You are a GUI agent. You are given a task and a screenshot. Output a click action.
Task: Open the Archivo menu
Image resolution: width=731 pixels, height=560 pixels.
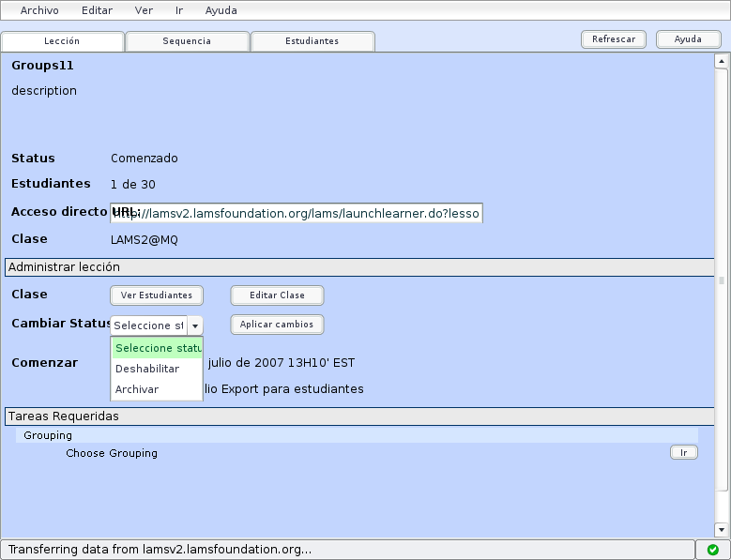click(x=39, y=11)
